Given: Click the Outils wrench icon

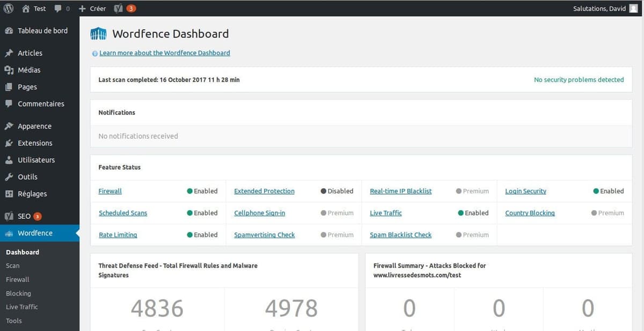Looking at the screenshot, I should click(9, 176).
